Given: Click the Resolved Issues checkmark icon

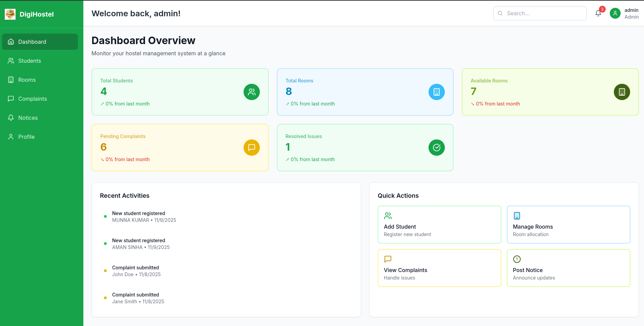Looking at the screenshot, I should (x=436, y=148).
